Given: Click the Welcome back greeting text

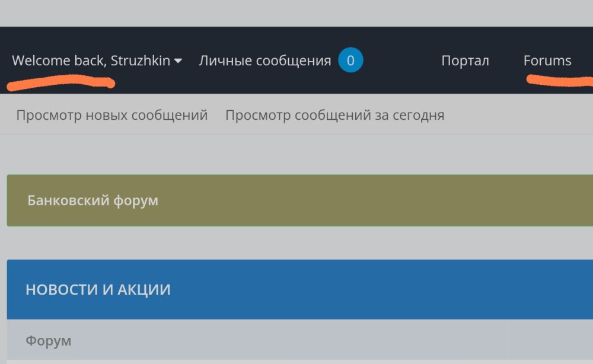Looking at the screenshot, I should [x=59, y=61].
